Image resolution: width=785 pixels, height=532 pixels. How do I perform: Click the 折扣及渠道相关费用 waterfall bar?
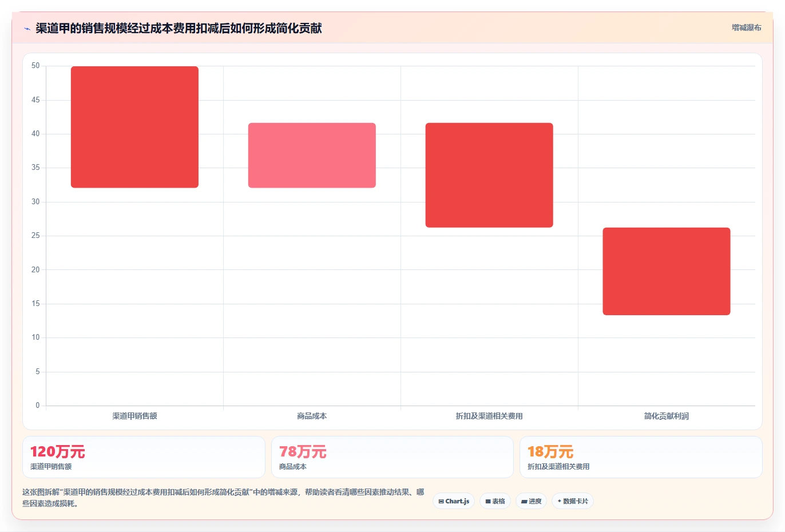tap(489, 175)
